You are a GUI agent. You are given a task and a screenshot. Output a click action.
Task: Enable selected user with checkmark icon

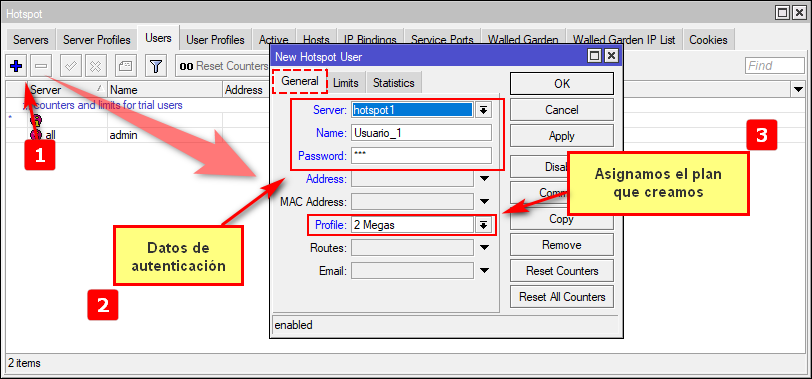[71, 66]
